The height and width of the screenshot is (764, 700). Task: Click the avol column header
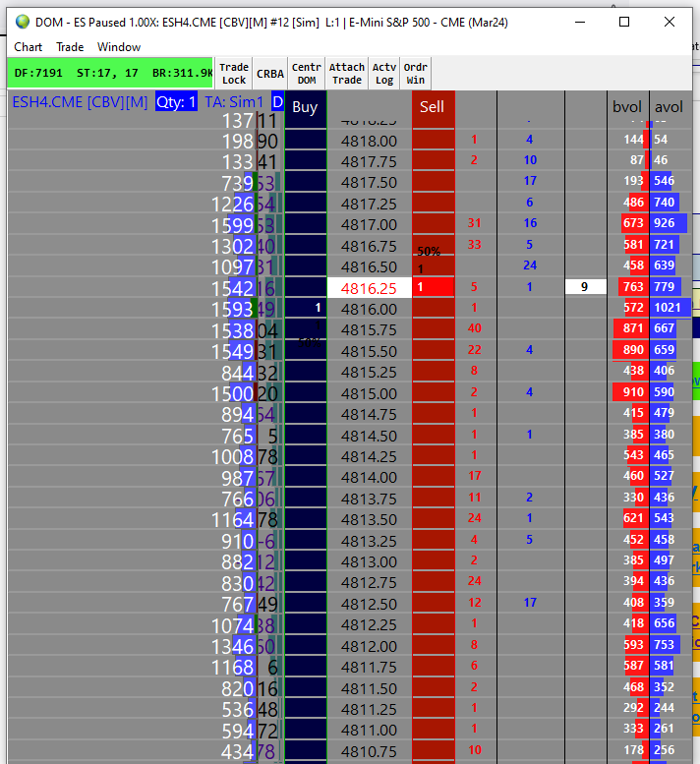(x=669, y=107)
